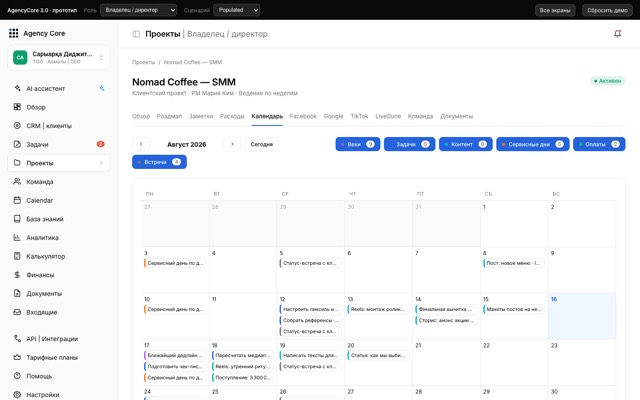
Task: Switch to the Заметки tab
Action: click(201, 116)
